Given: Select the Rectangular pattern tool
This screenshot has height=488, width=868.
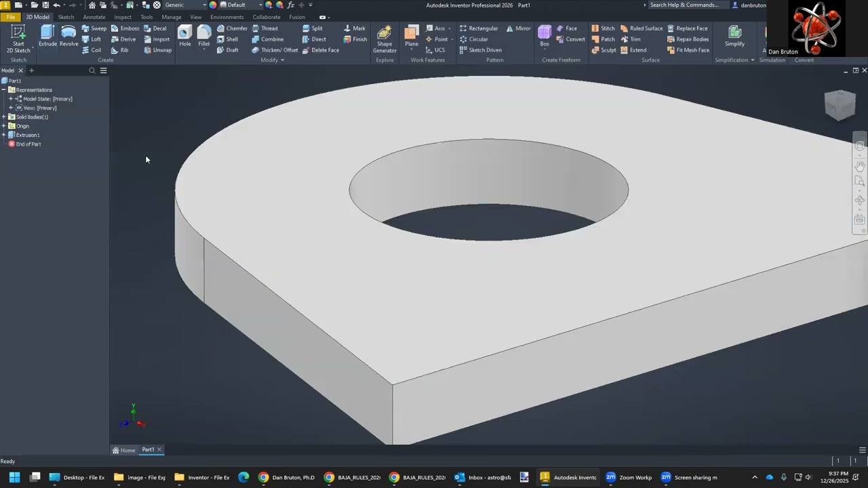Looking at the screenshot, I should coord(478,28).
